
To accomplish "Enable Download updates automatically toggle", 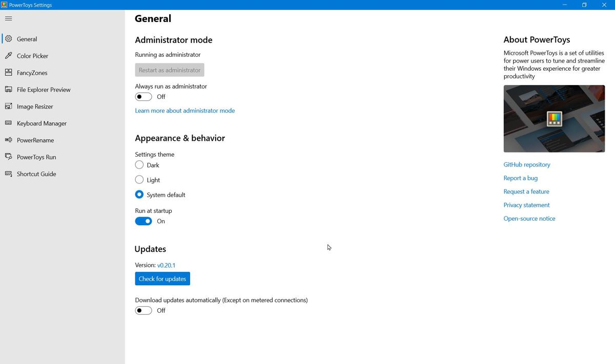I will click(143, 311).
